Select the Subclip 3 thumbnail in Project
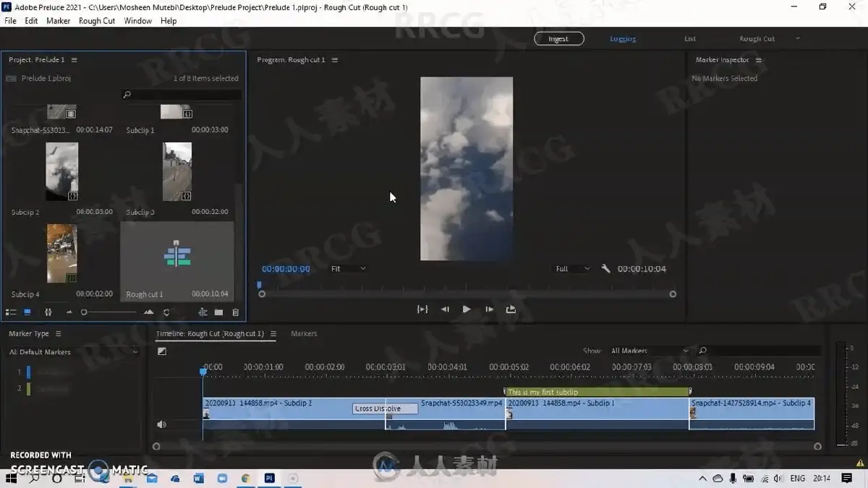 (x=177, y=171)
